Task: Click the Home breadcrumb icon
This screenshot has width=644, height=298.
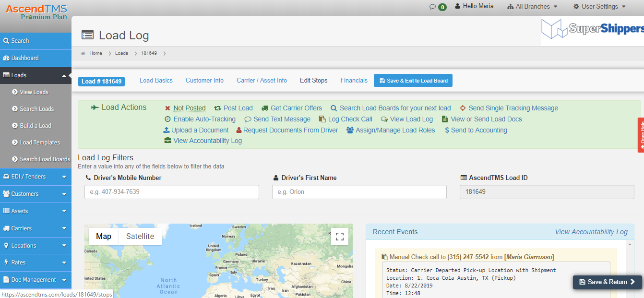Action: pyautogui.click(x=83, y=53)
